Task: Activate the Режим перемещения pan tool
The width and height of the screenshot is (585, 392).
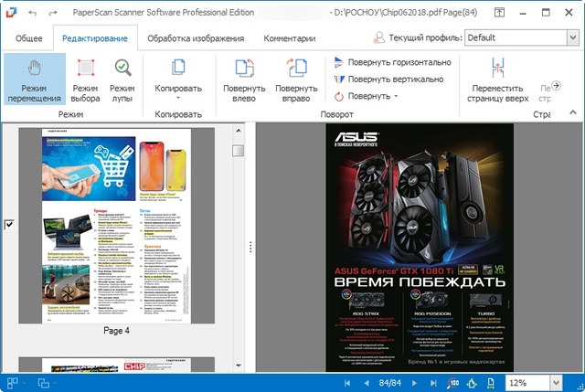Action: pos(34,79)
